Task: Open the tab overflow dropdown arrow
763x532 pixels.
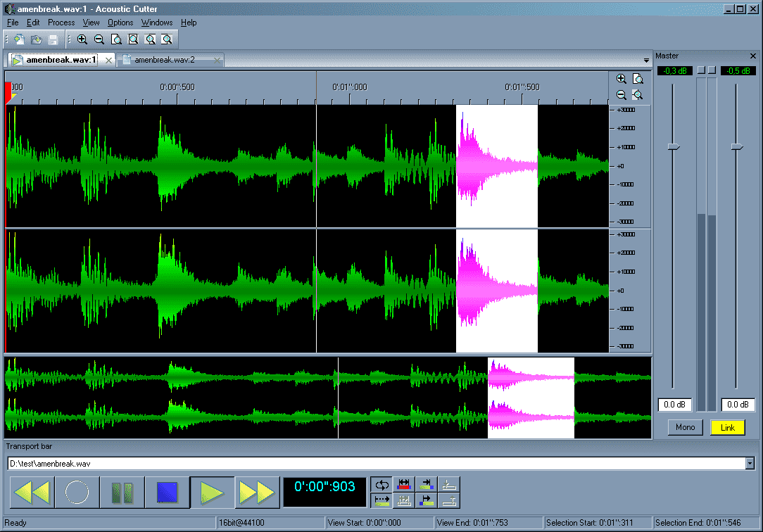Action: (645, 61)
